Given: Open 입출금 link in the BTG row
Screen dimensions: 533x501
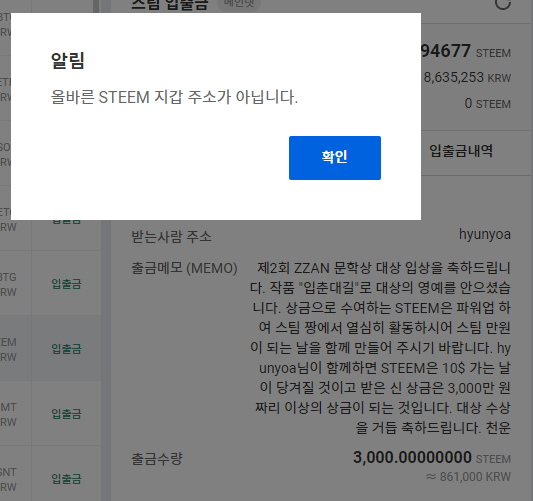Looking at the screenshot, I should (66, 283).
